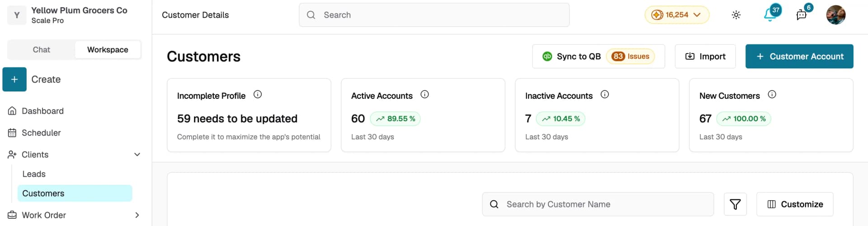Switch to the Workspace tab

coord(108,50)
